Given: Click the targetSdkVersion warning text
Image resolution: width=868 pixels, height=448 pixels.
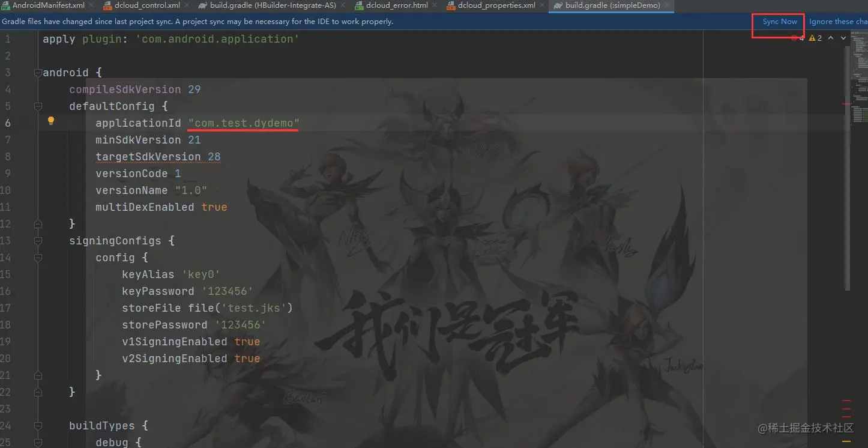Looking at the screenshot, I should pos(158,157).
